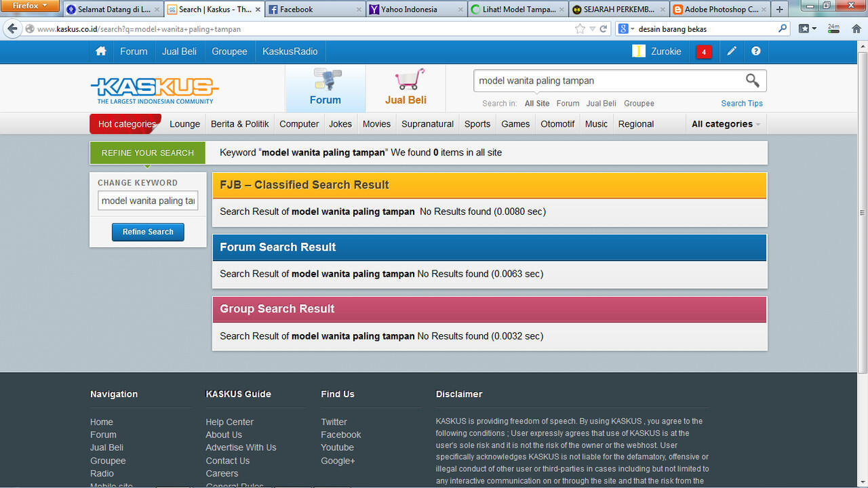Expand the All categories dropdown
This screenshot has height=488, width=868.
tap(726, 124)
